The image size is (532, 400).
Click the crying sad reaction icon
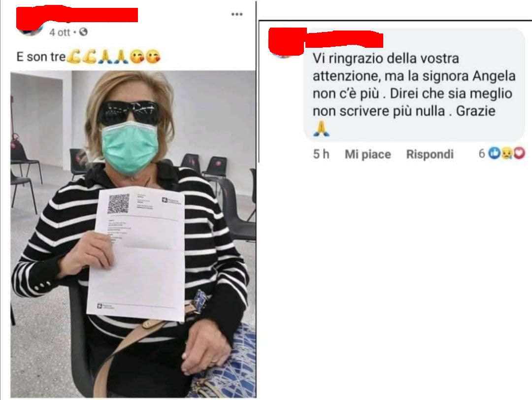(506, 154)
